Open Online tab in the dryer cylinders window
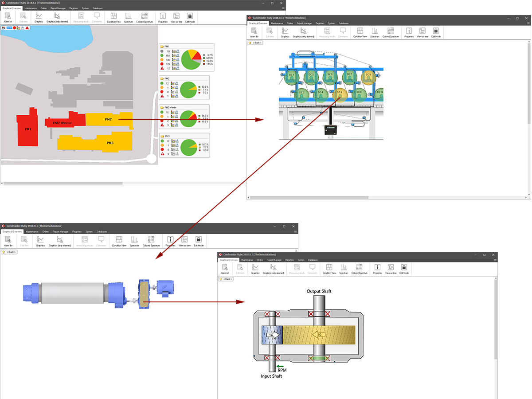The height and width of the screenshot is (399, 532). (x=290, y=23)
